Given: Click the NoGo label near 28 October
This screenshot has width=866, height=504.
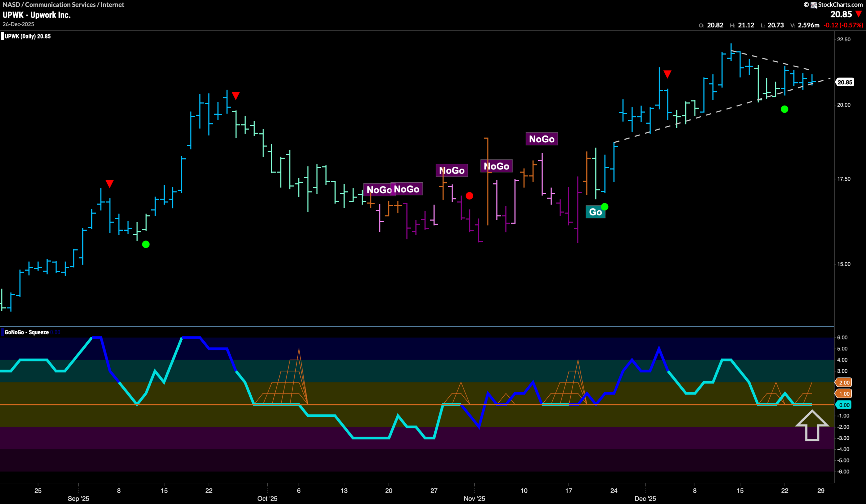Looking at the screenshot, I should 452,170.
